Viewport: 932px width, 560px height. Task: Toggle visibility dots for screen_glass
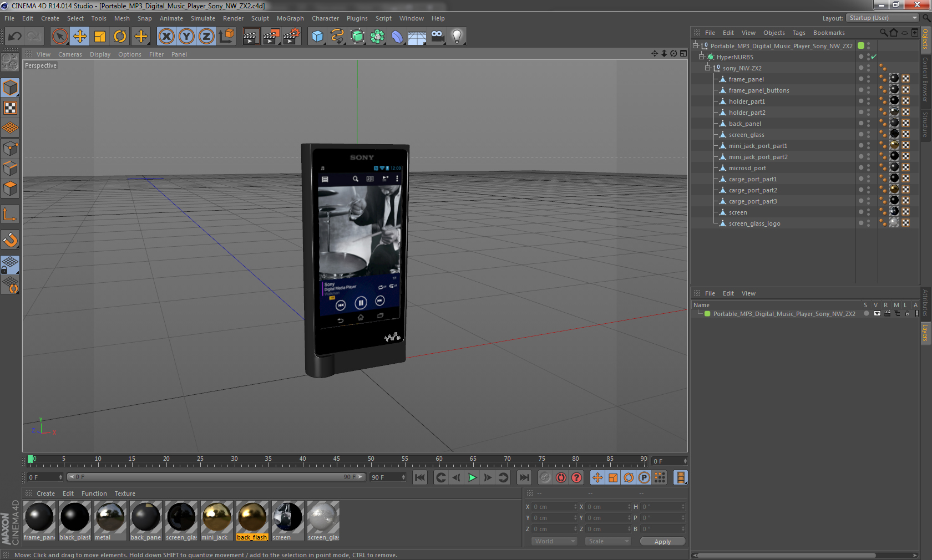868,134
